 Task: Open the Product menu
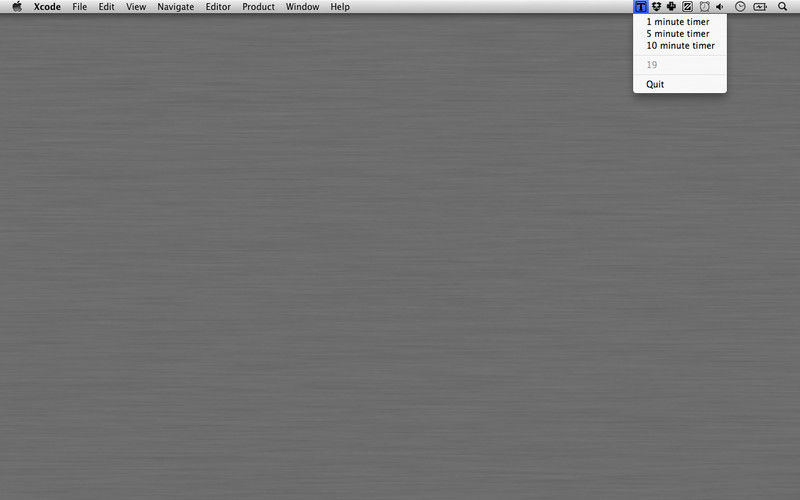tap(258, 7)
